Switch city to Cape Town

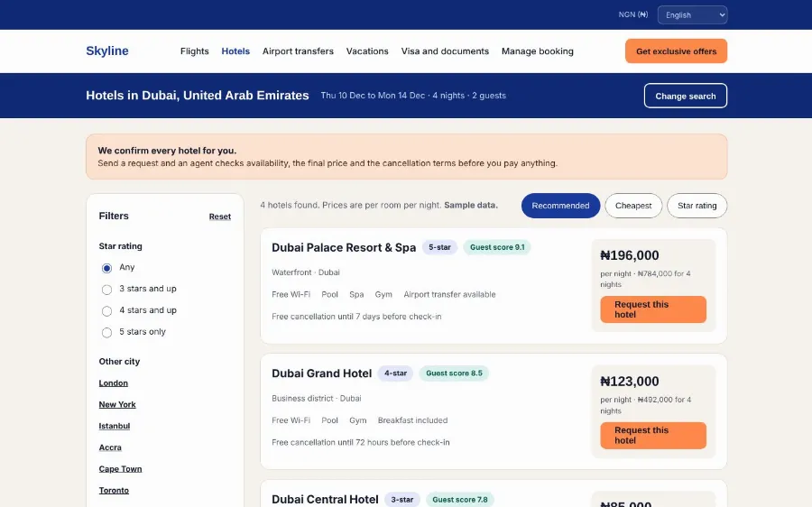120,469
